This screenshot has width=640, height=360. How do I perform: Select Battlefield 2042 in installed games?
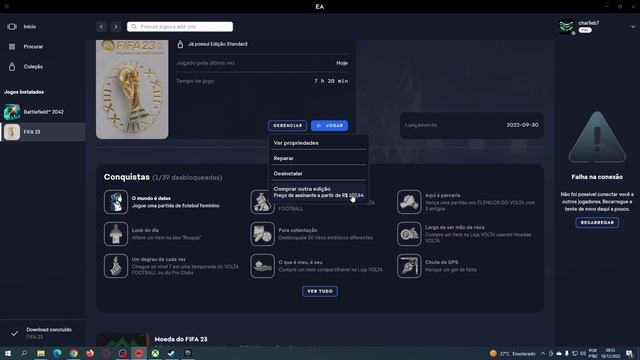tap(42, 112)
